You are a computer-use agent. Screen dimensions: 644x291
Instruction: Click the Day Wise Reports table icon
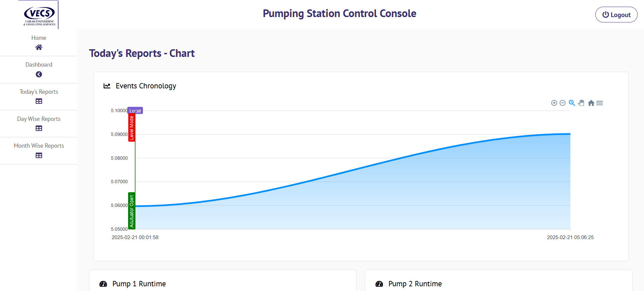tap(39, 128)
